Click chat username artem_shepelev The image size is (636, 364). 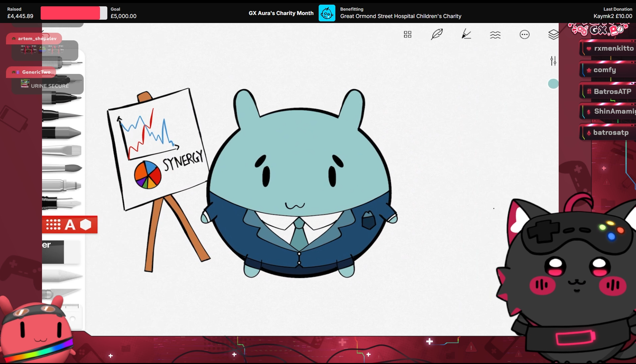tap(37, 38)
